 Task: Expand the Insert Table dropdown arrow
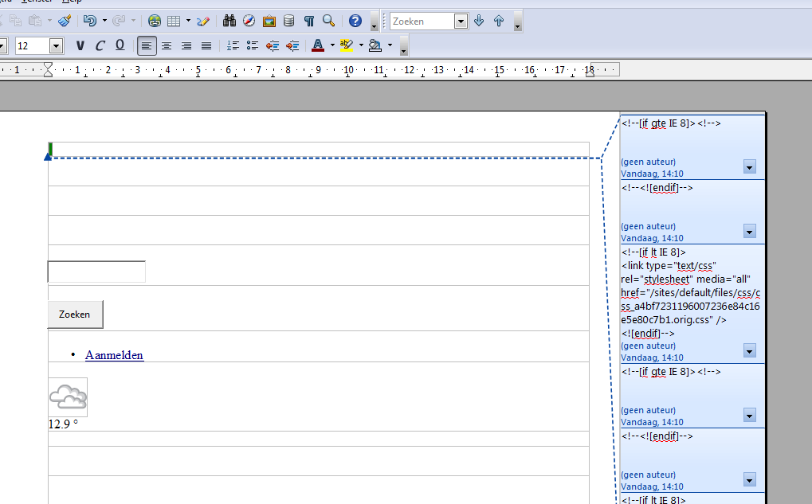(188, 21)
